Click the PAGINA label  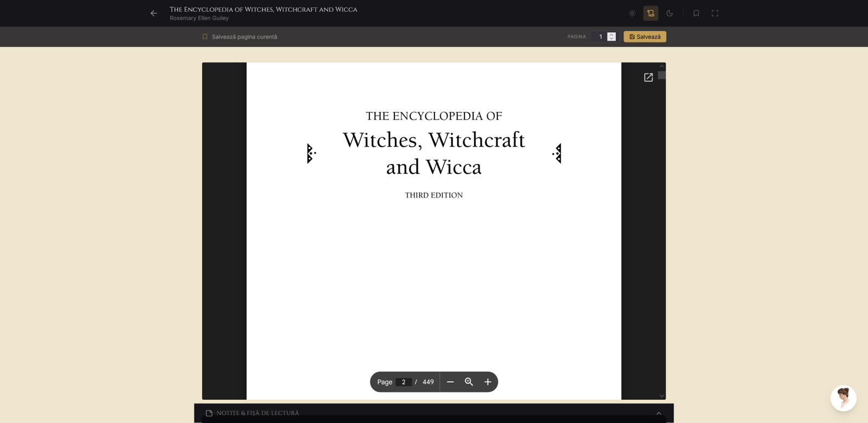(x=577, y=37)
